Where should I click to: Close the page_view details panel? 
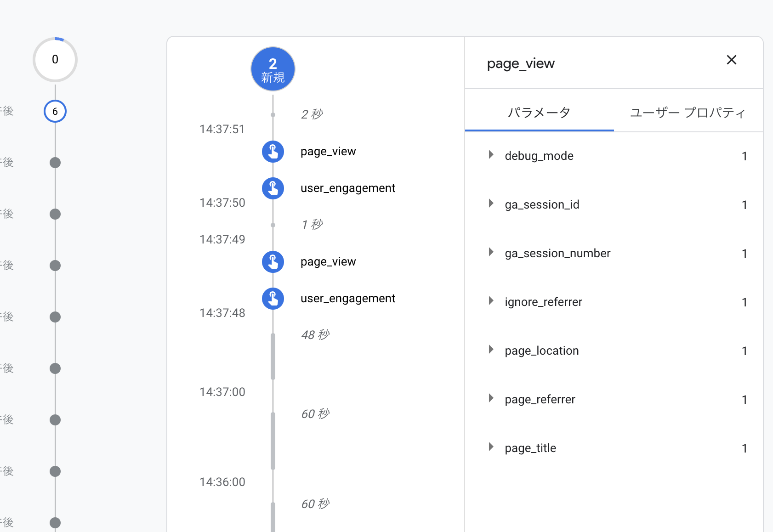point(731,60)
